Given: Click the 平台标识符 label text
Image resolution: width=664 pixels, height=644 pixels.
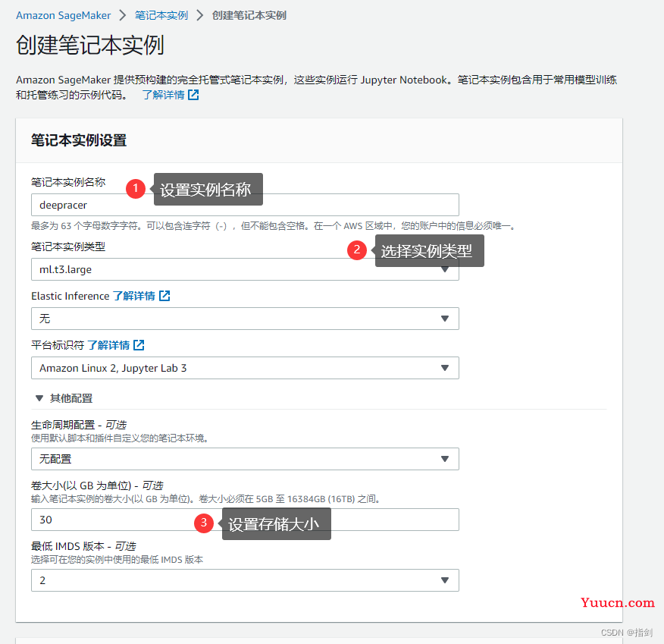Looking at the screenshot, I should [x=58, y=345].
